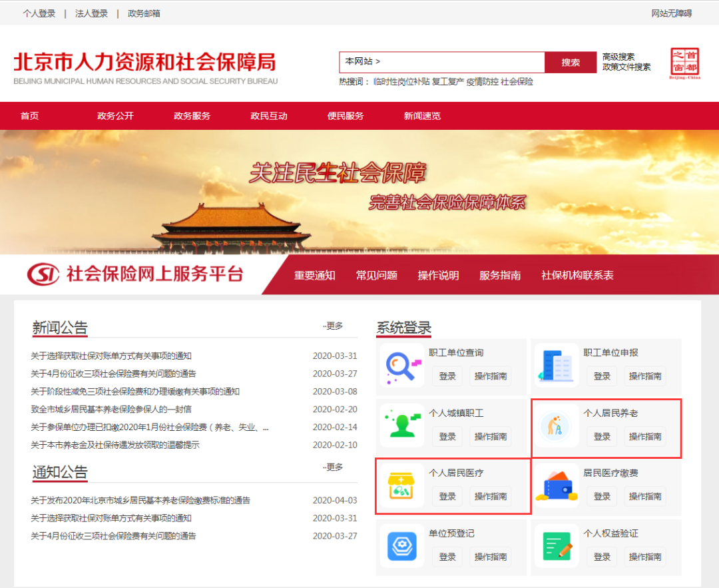Click the 居民医疗缴费 wallet icon
719x588 pixels.
point(557,486)
